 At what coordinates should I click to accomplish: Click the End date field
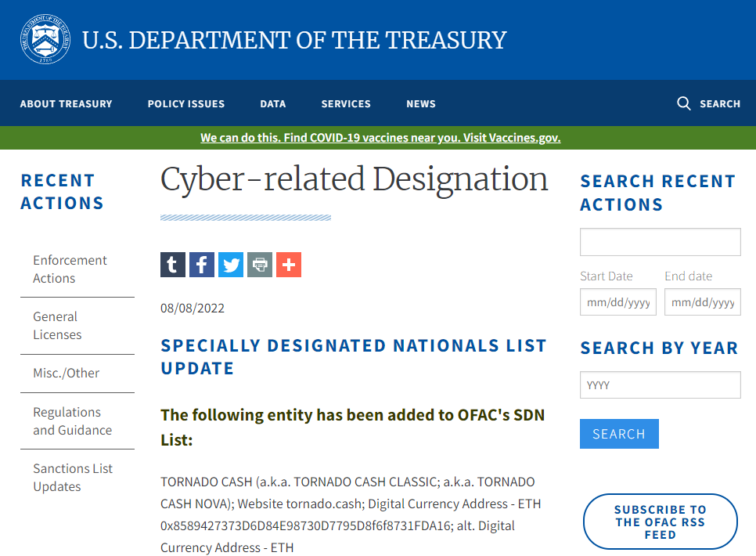coord(703,302)
